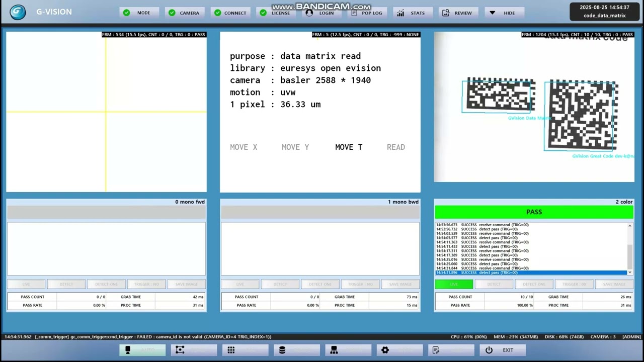This screenshot has width=644, height=362.
Task: Click the data matrix code camera view
Action: click(x=534, y=107)
